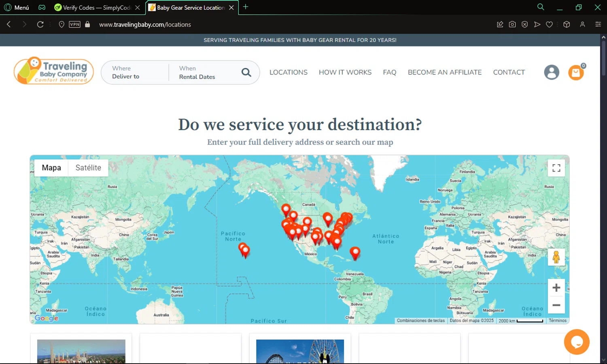Switch map view to Mapa
Viewport: 607px width, 364px height.
[51, 168]
